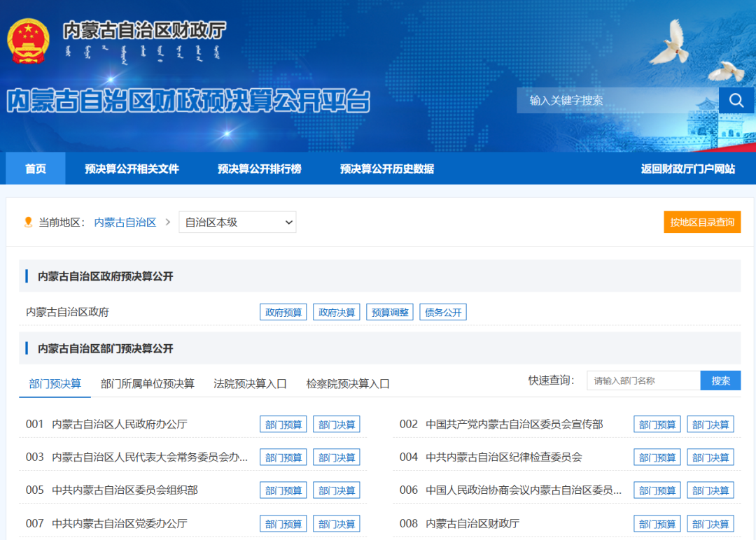Viewport: 756px width, 540px height.
Task: Click the orange location pin icon
Action: pos(29,222)
